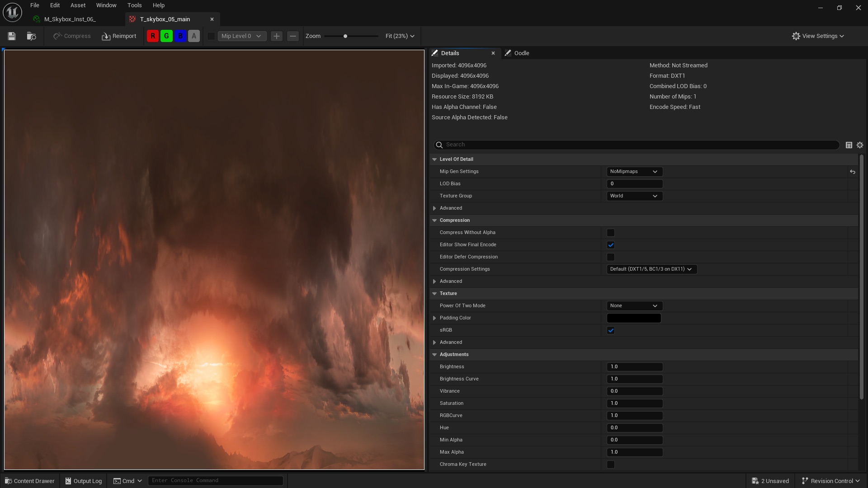
Task: Click the Padding Color black swatch
Action: click(x=633, y=318)
